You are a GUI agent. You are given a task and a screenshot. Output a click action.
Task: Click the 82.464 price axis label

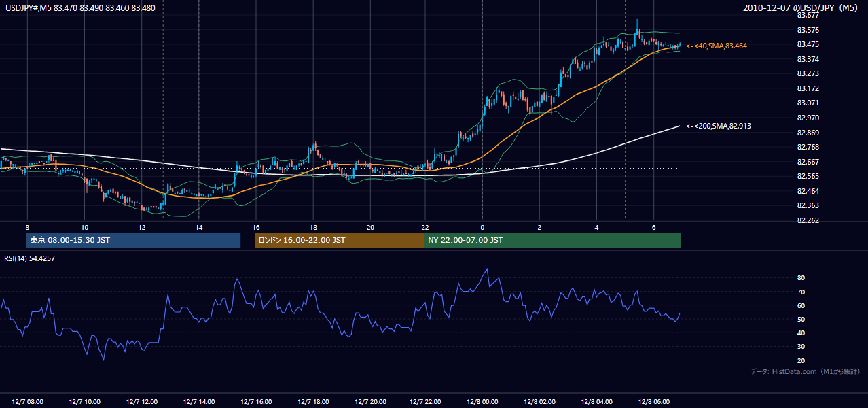coord(808,191)
